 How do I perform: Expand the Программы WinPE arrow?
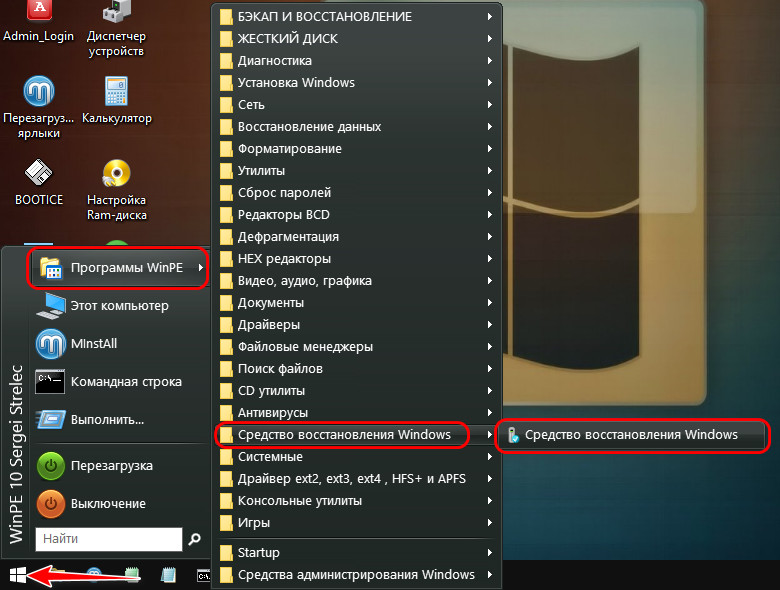click(x=200, y=268)
